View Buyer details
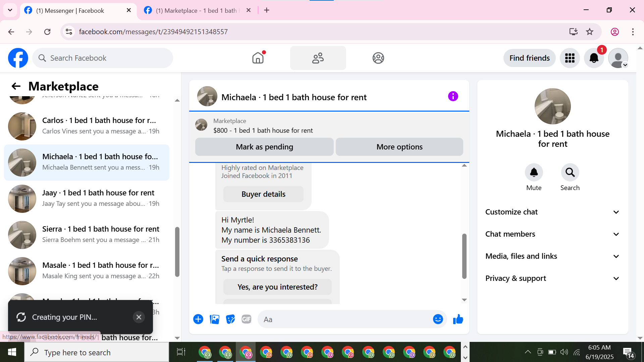 (x=263, y=194)
